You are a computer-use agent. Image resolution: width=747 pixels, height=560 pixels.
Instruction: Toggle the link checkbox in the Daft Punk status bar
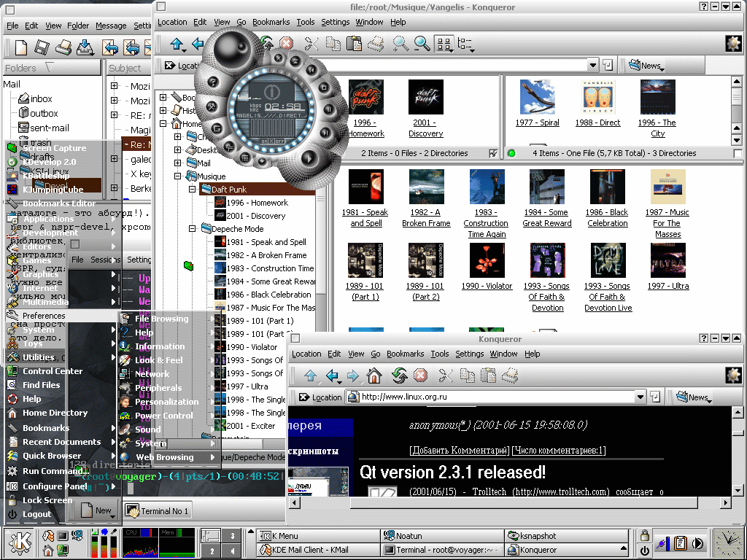pyautogui.click(x=493, y=153)
